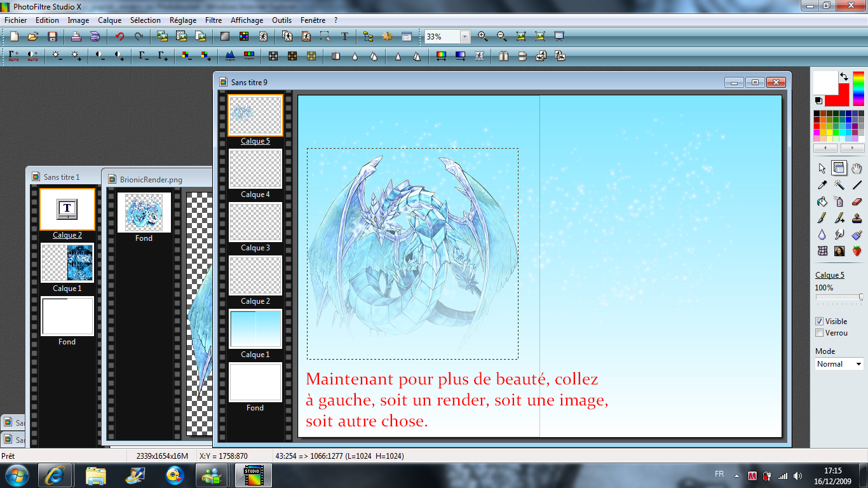
Task: Select the Clone stamp tool
Action: tap(857, 218)
